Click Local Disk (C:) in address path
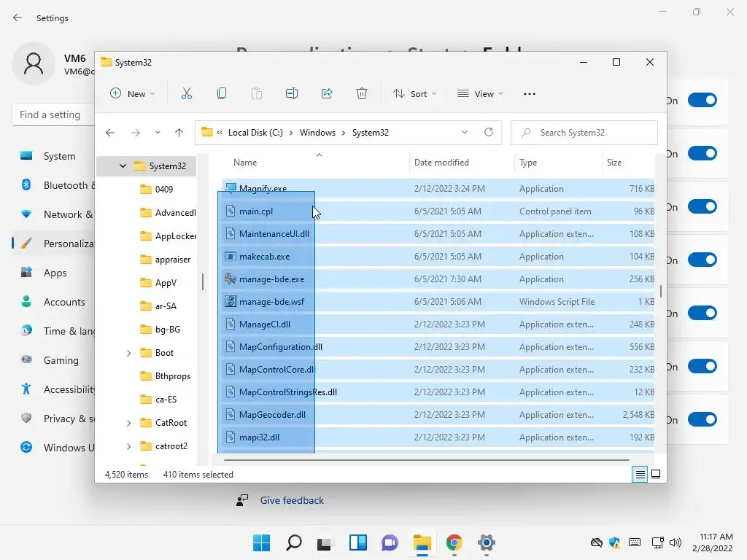This screenshot has height=560, width=747. coord(255,133)
